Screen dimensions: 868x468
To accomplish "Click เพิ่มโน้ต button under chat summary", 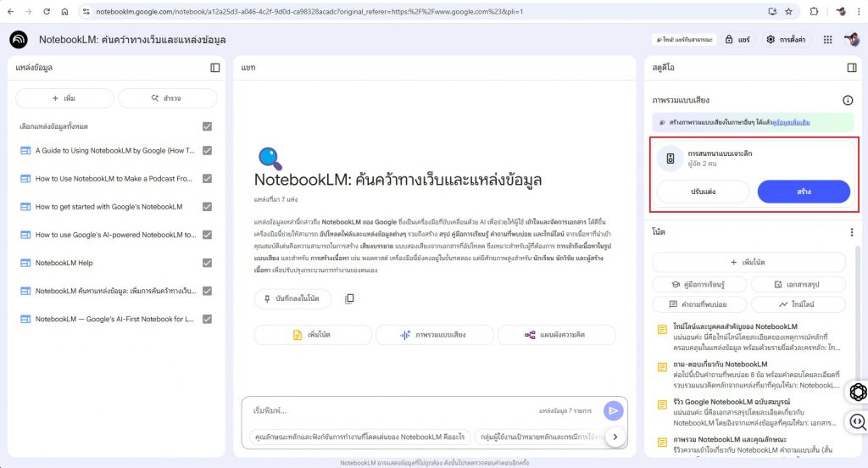I will pos(313,335).
